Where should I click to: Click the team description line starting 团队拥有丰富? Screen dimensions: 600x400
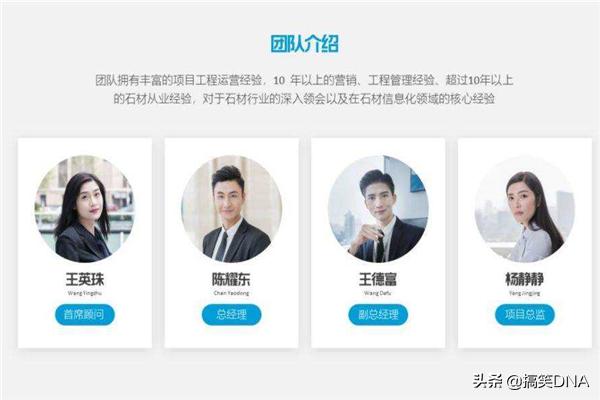pyautogui.click(x=304, y=80)
